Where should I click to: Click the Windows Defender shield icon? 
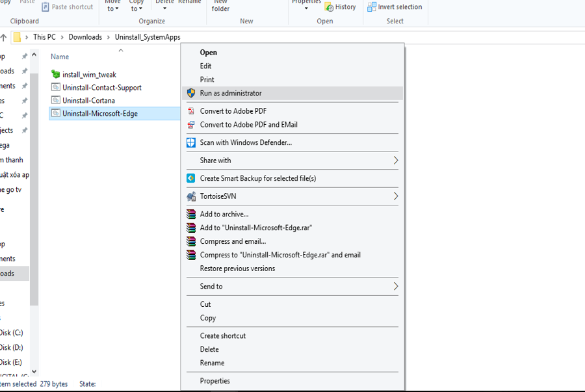point(191,142)
